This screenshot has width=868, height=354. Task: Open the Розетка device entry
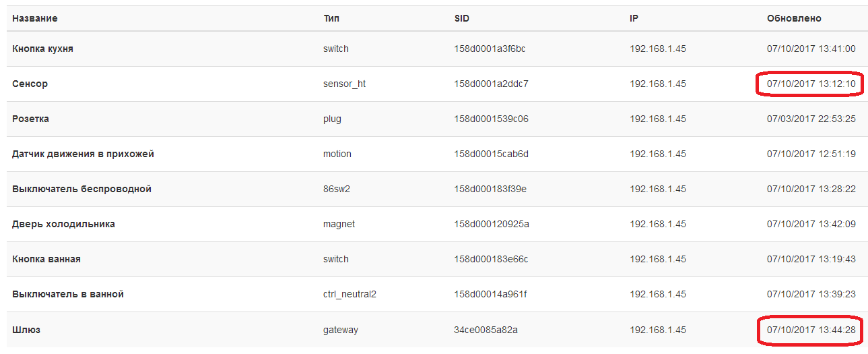(x=30, y=119)
